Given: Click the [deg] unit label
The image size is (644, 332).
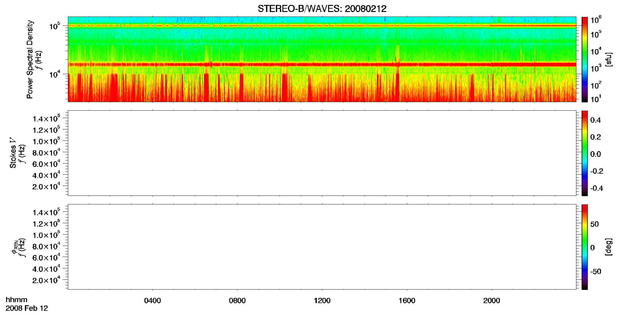Looking at the screenshot, I should [x=608, y=247].
